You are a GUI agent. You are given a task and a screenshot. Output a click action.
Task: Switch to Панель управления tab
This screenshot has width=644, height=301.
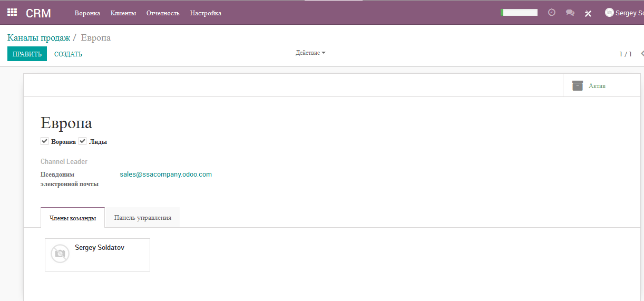pos(143,218)
